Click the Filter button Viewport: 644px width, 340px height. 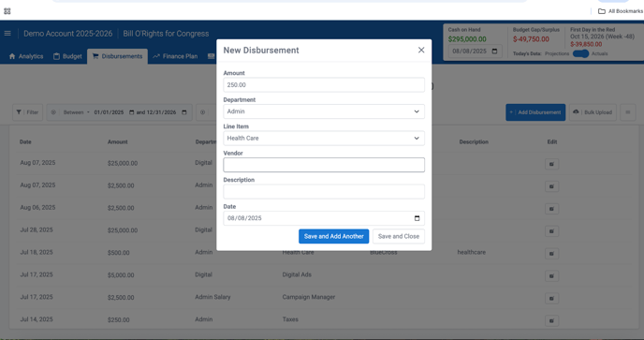click(x=27, y=112)
